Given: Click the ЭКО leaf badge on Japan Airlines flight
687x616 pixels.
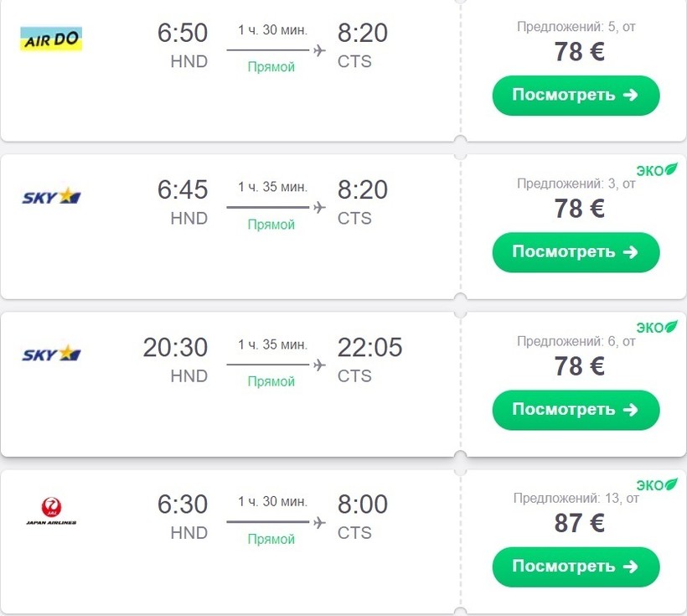Looking at the screenshot, I should (x=658, y=484).
